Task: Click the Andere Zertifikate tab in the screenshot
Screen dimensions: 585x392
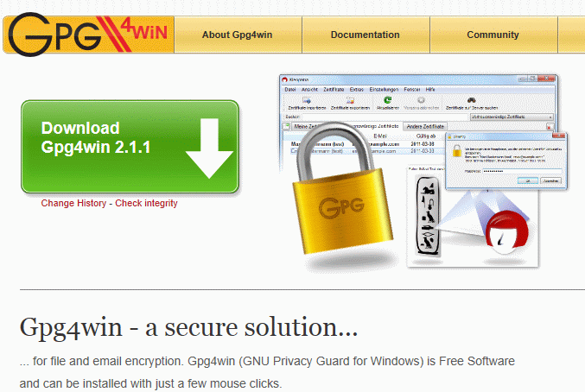Action: (425, 126)
